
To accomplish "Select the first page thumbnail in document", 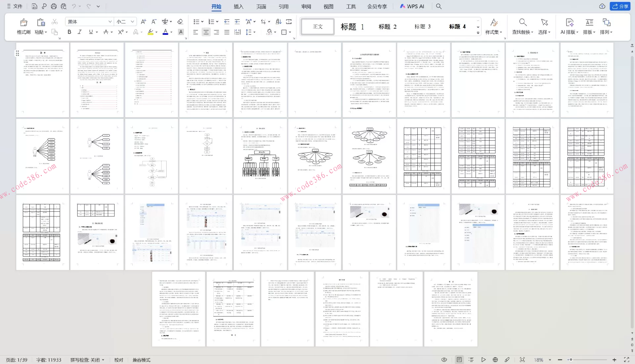I will coord(43,80).
